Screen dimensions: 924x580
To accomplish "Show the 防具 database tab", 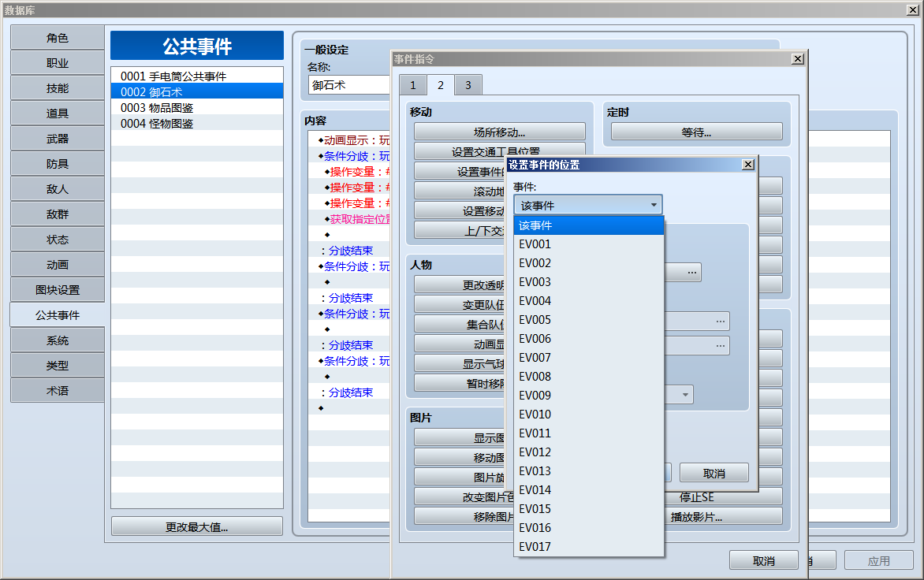I will pyautogui.click(x=58, y=164).
